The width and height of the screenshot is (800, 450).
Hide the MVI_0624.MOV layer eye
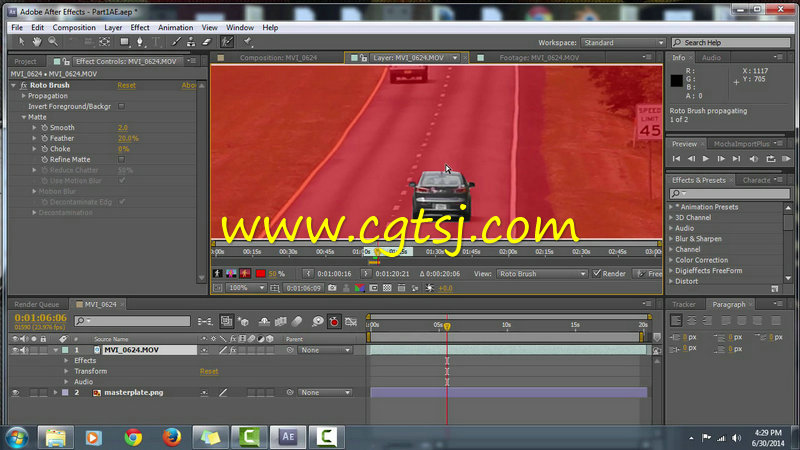click(x=15, y=350)
